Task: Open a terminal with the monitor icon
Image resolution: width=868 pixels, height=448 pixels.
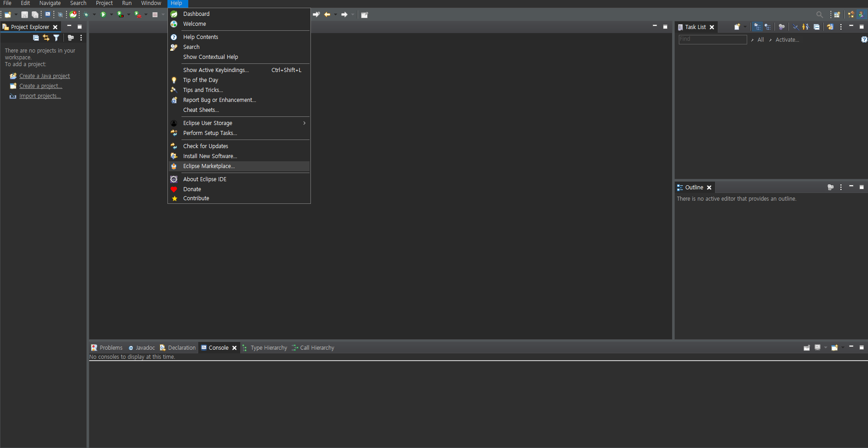Action: coord(48,14)
